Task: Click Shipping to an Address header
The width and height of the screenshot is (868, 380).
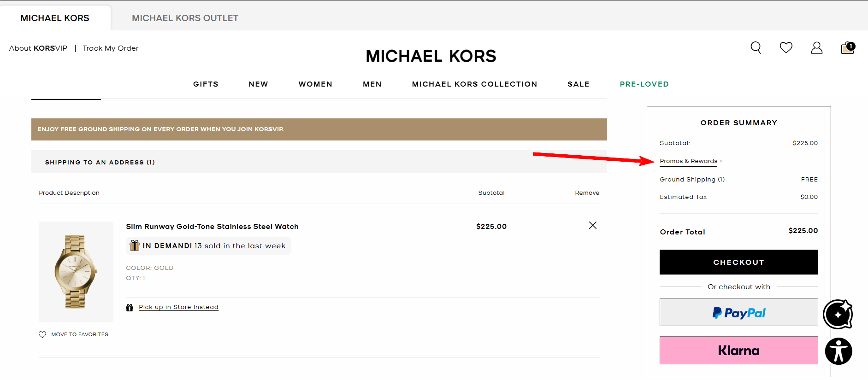Action: click(319, 162)
